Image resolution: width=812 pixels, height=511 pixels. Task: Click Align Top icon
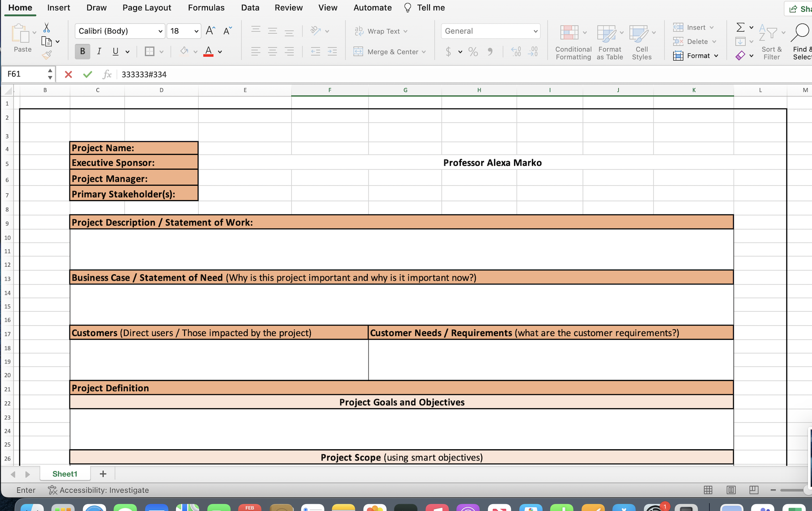point(256,31)
